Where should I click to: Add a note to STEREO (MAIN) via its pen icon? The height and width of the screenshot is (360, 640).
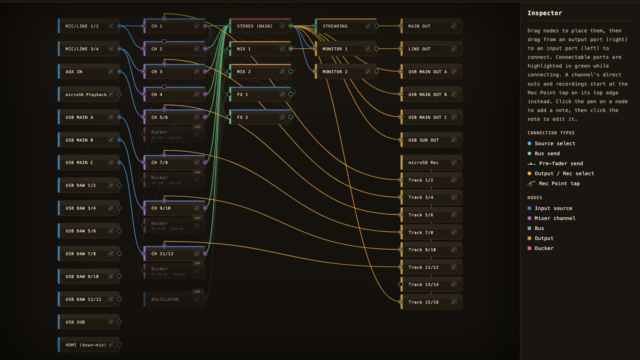click(x=282, y=26)
